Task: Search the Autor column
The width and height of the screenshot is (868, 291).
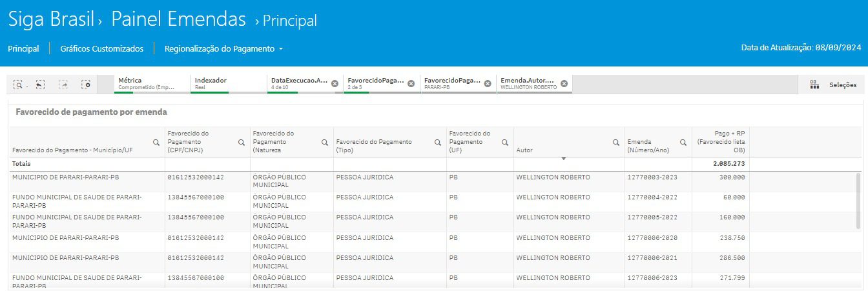Action: [x=617, y=143]
